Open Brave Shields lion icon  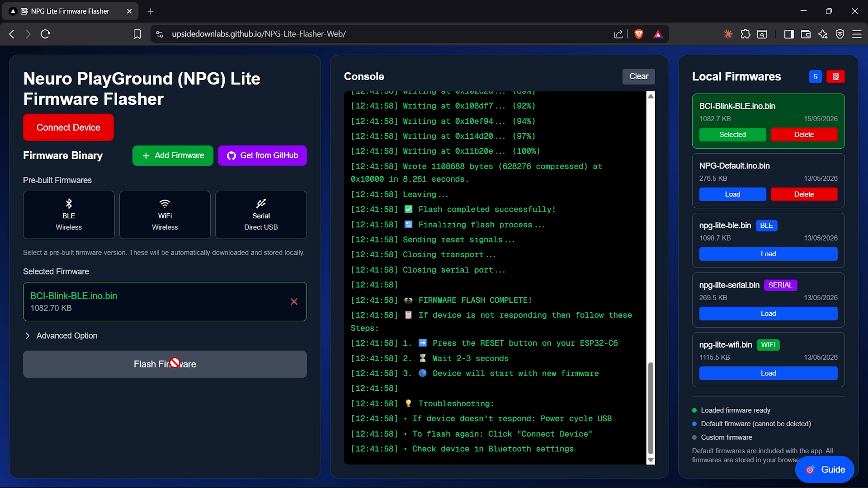point(639,34)
